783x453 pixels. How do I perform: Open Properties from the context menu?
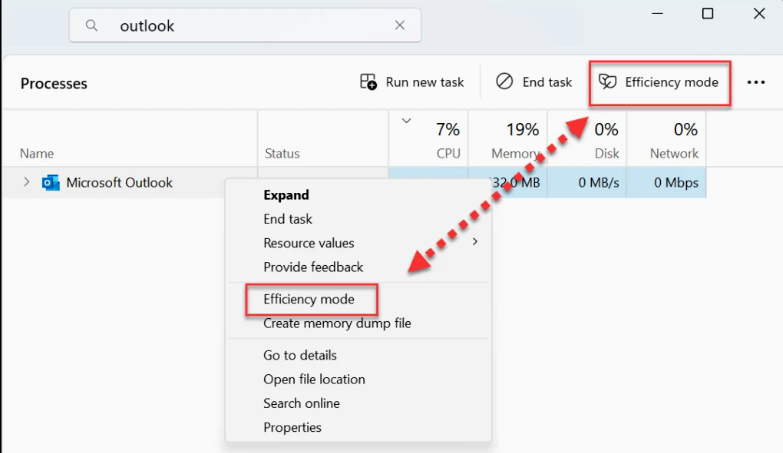[292, 427]
